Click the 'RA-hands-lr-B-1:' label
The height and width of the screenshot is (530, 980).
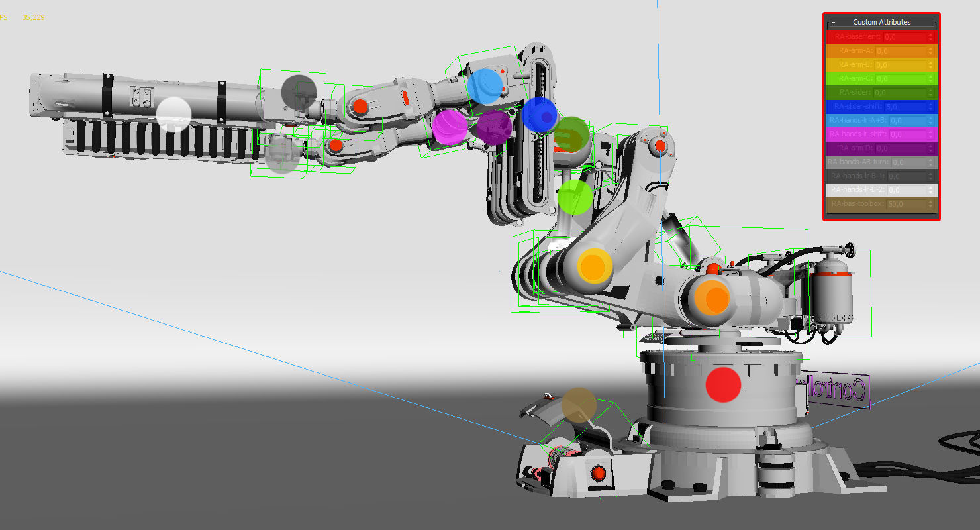858,176
